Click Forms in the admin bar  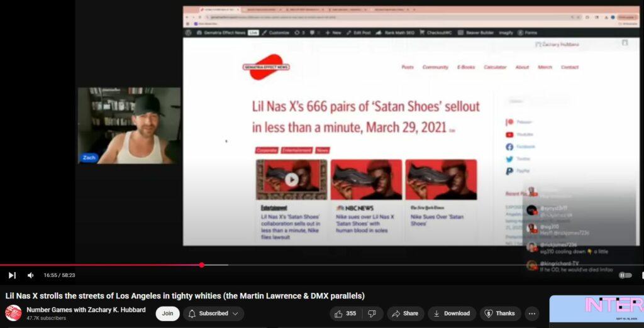pos(528,33)
